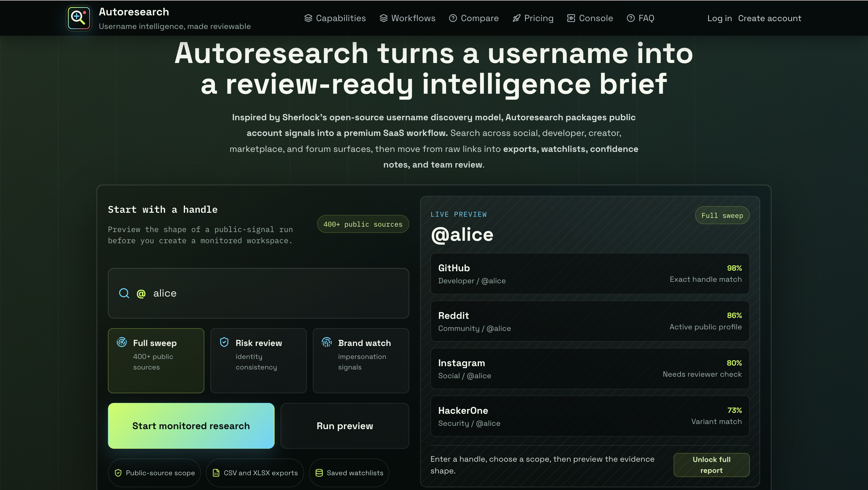Click the fingerprint icon on Brand watch card
The image size is (868, 490).
pyautogui.click(x=326, y=342)
